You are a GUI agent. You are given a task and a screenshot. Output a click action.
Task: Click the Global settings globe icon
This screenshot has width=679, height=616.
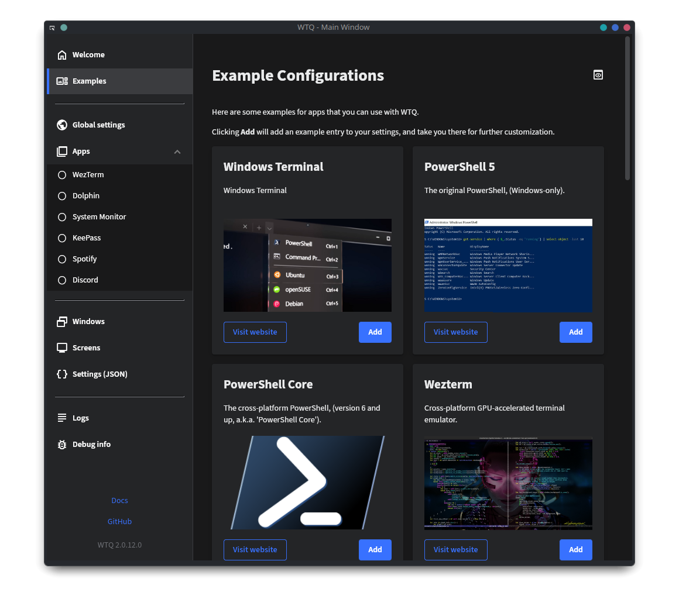62,125
